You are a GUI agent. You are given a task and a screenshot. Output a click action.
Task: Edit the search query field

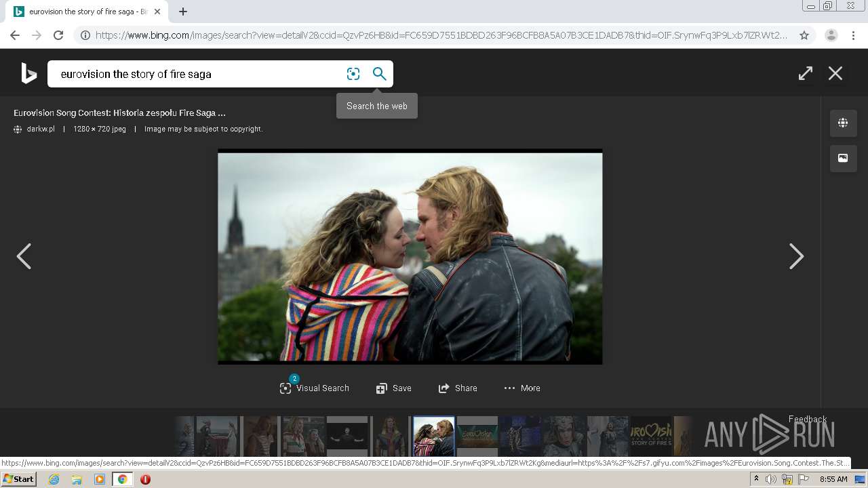197,74
